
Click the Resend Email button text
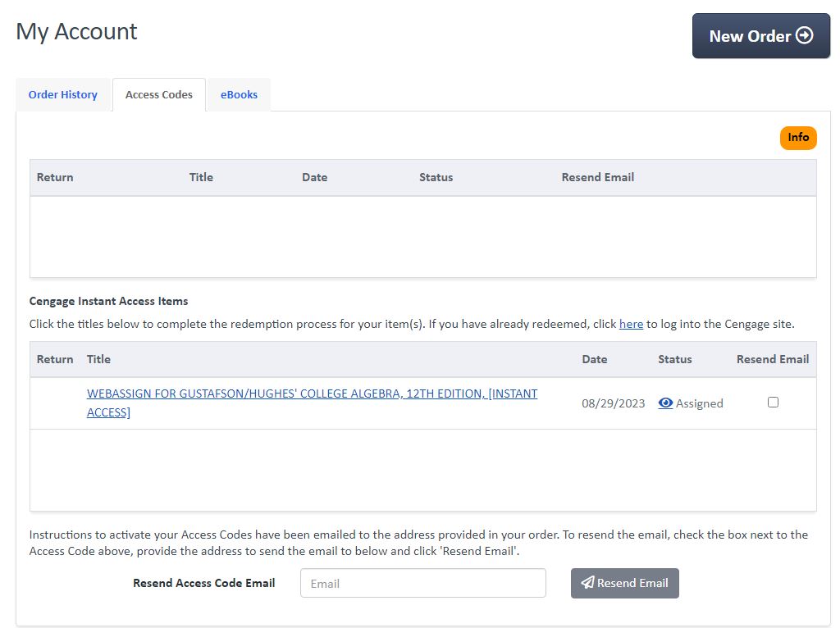[x=632, y=583]
